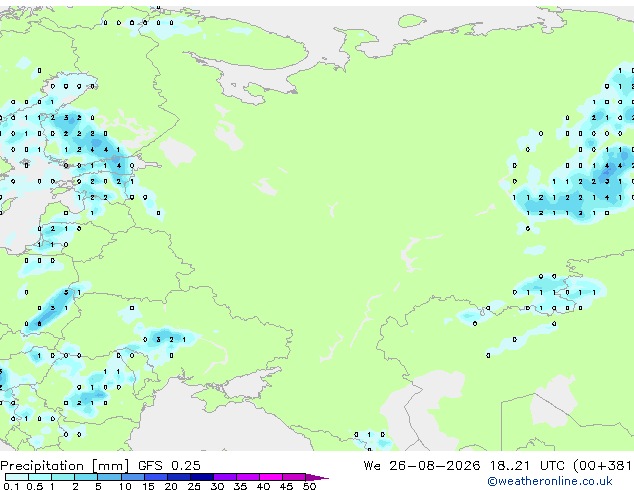Open the weatheronline.co.uk copyright link
The height and width of the screenshot is (490, 634).
(x=550, y=481)
